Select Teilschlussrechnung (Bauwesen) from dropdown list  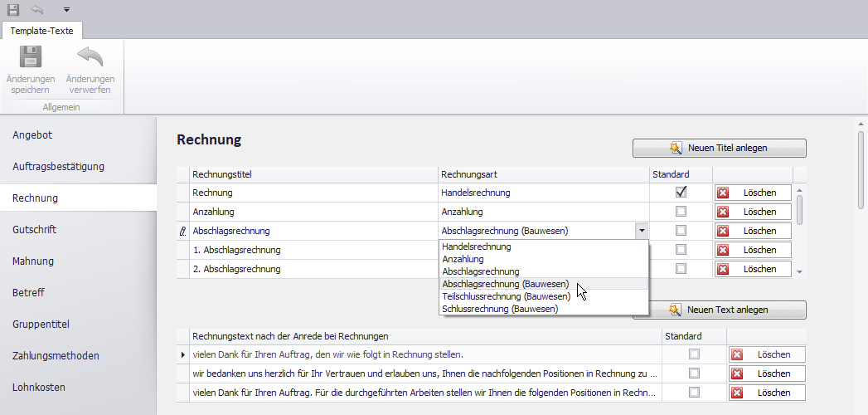[x=506, y=296]
